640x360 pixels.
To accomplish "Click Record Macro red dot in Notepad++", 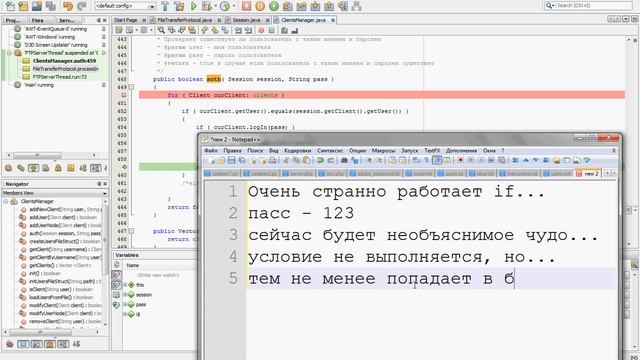I will click(461, 160).
